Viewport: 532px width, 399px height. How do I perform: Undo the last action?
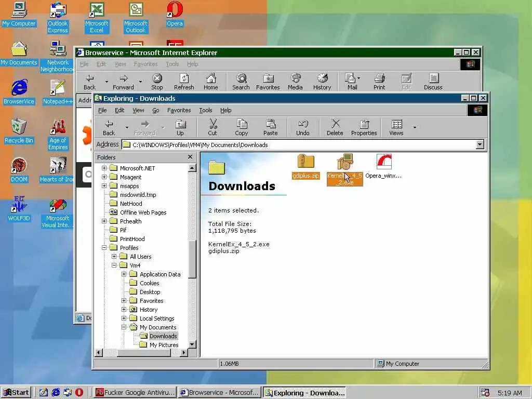pyautogui.click(x=303, y=128)
